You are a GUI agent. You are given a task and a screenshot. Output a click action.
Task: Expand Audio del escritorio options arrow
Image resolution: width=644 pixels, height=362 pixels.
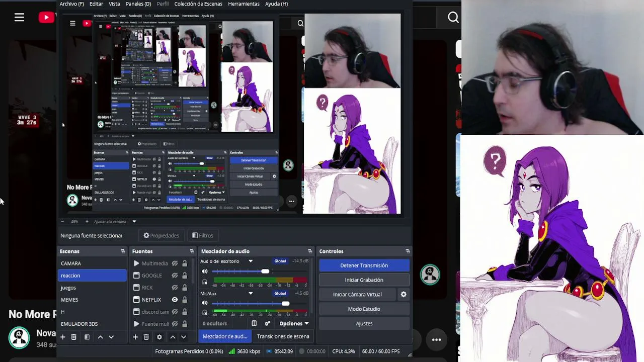click(x=251, y=261)
